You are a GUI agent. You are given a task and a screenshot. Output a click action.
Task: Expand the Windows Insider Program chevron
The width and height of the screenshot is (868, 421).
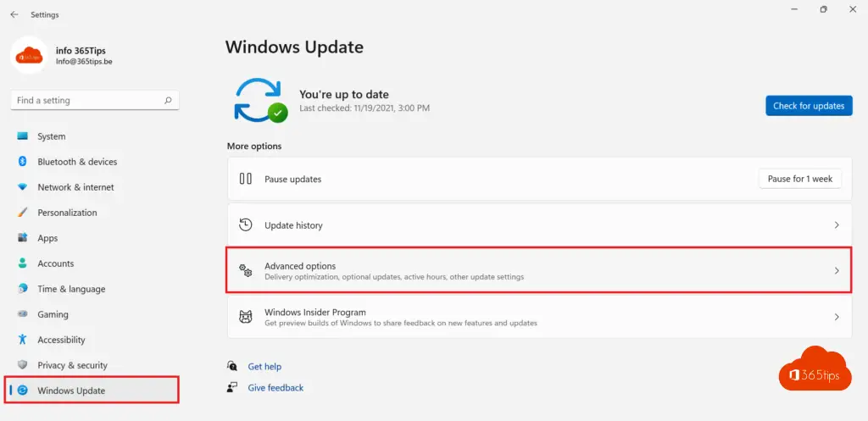point(837,317)
